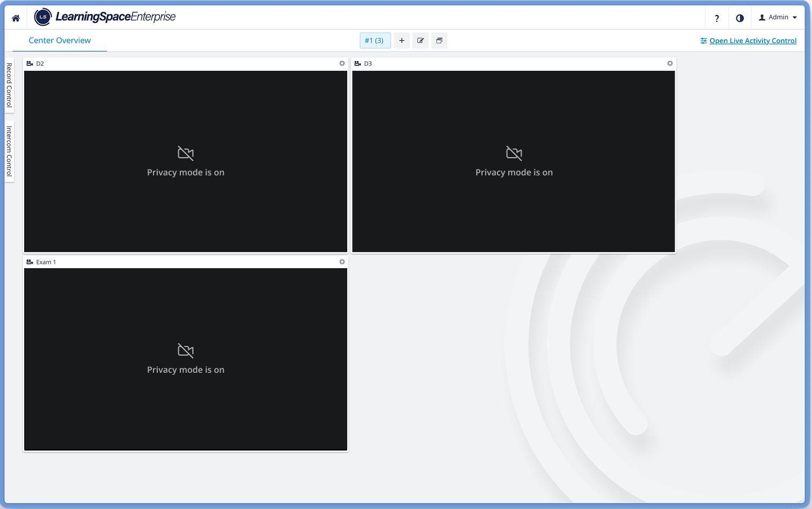Click the Exam 1 room camera icon
The image size is (812, 509).
30,262
